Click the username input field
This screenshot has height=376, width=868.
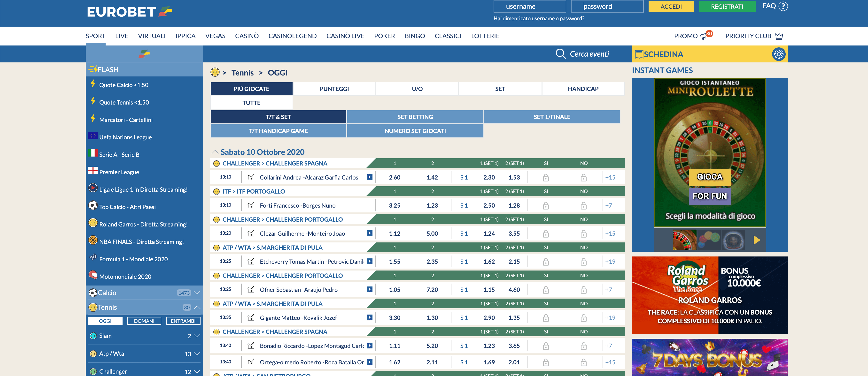pos(530,6)
